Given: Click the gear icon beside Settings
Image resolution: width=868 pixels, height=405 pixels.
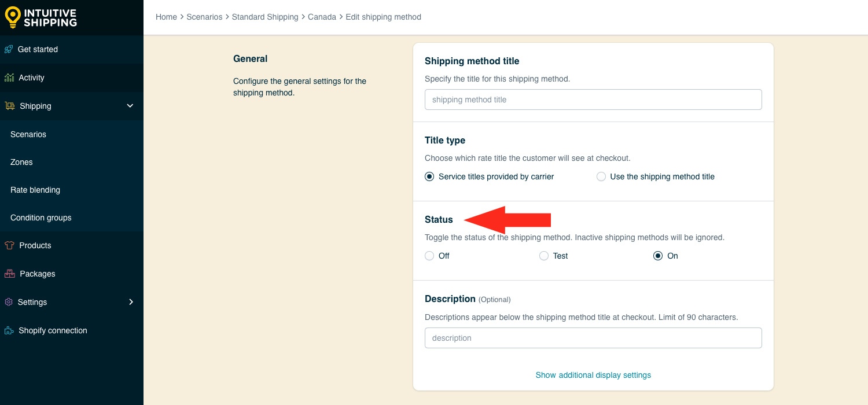Looking at the screenshot, I should coord(9,302).
